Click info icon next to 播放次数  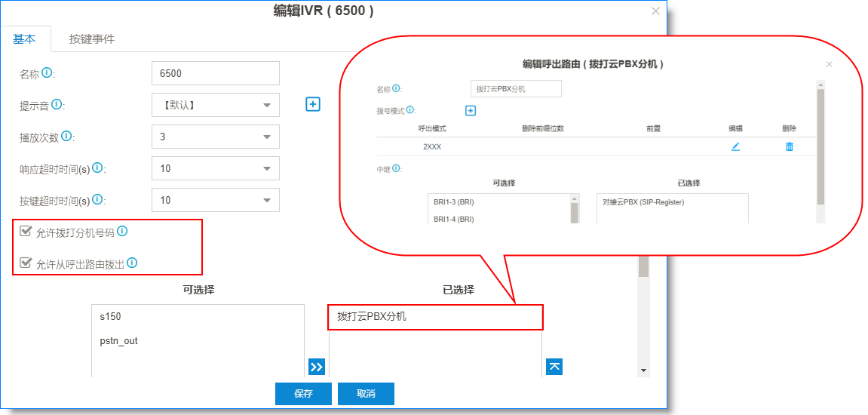point(66,136)
